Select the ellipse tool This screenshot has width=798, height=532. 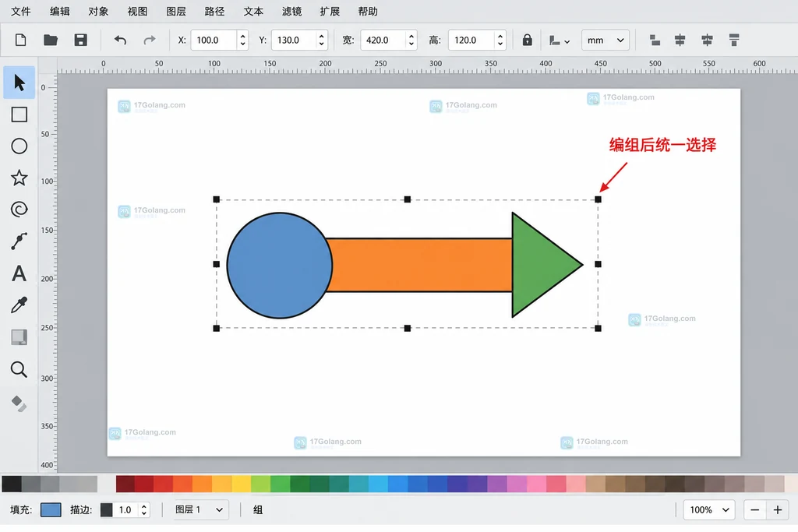pyautogui.click(x=19, y=146)
